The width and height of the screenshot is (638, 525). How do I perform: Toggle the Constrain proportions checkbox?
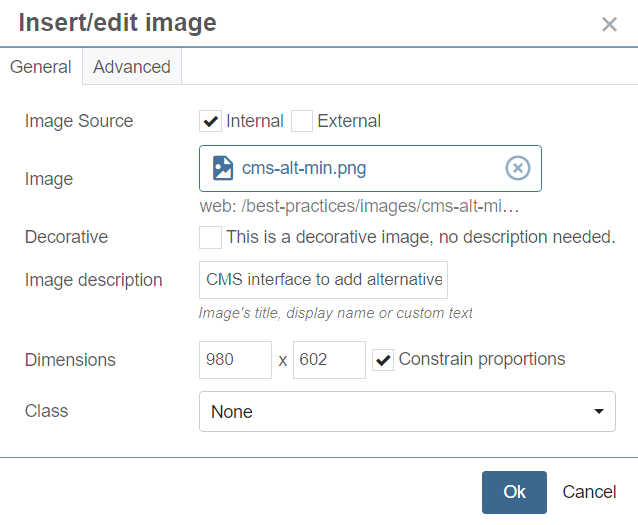click(x=383, y=360)
